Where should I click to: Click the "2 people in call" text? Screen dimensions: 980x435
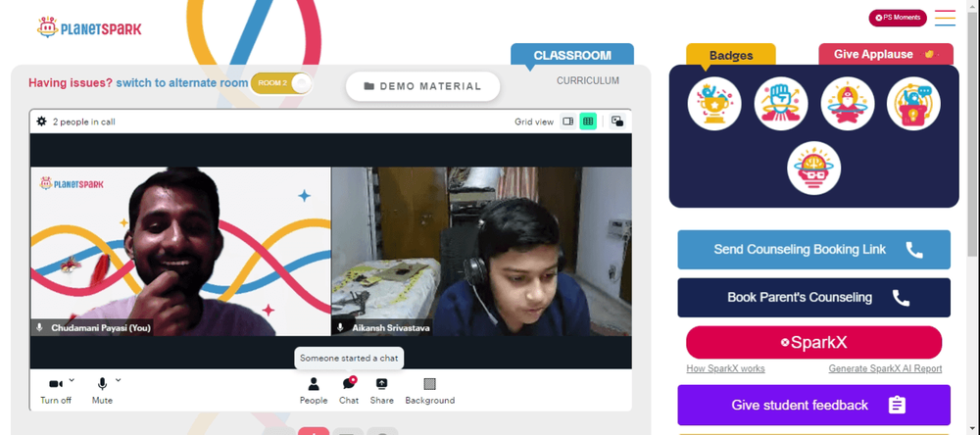coord(83,121)
